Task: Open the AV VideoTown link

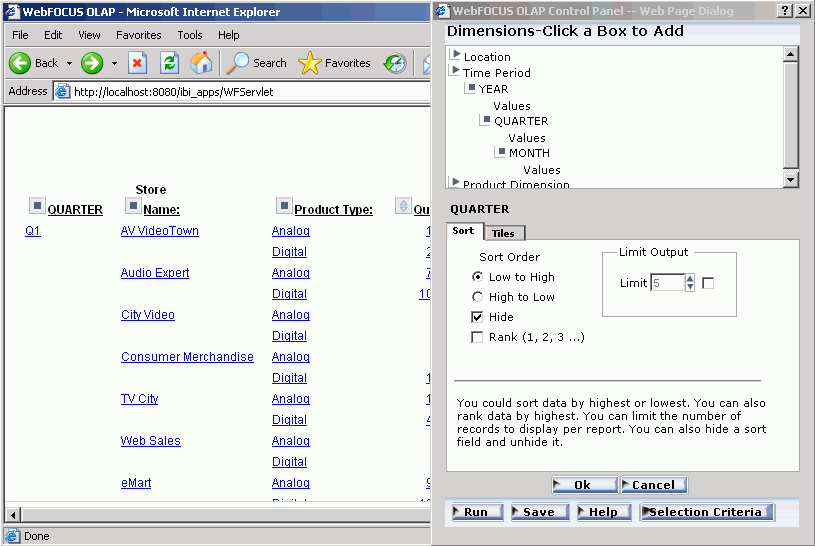Action: click(x=160, y=231)
